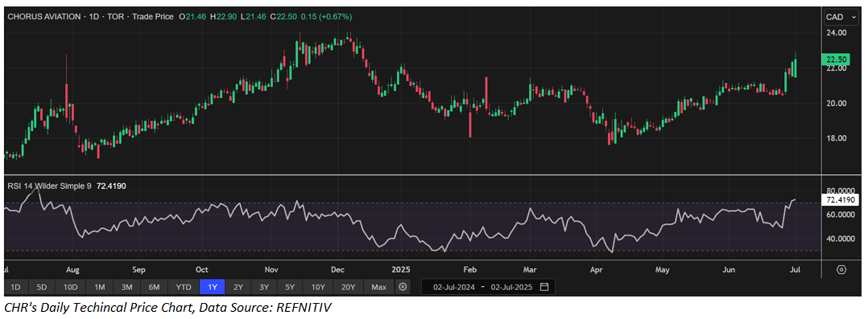Click the RSI 14 Wilder Simple 9 label

[49, 186]
